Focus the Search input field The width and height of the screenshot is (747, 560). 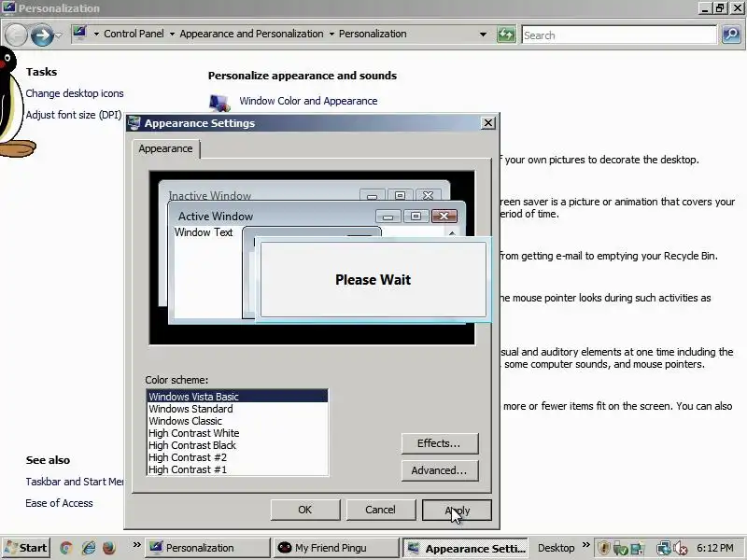tap(619, 35)
